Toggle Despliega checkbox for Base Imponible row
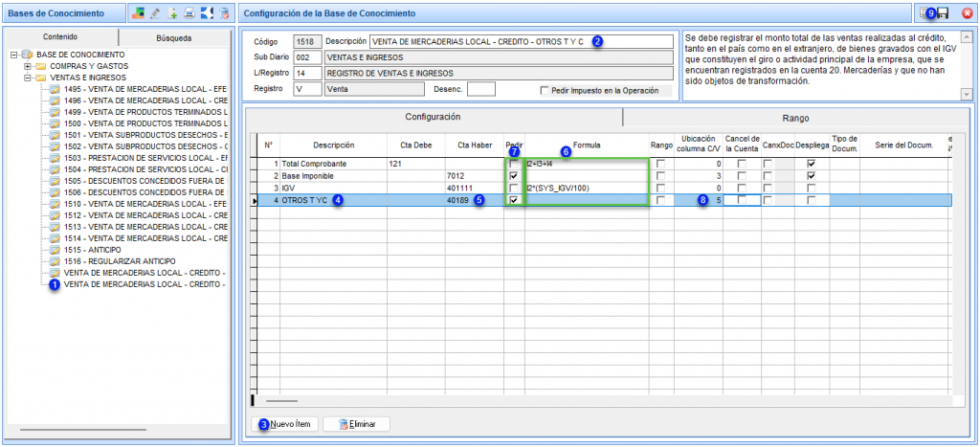Screen dimensions: 980x447 812,176
